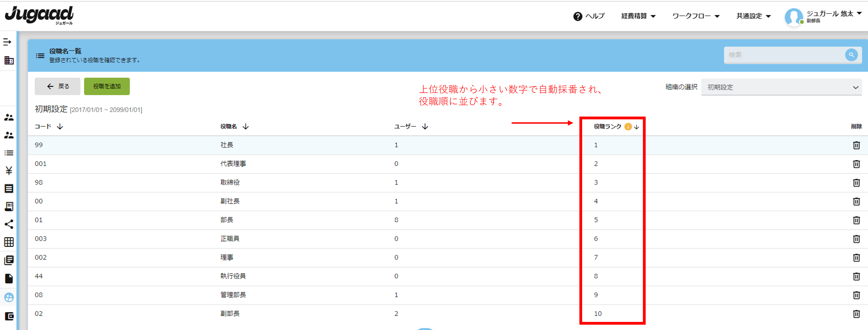868x330 pixels.
Task: Delete the 取締役 row with trash icon
Action: click(856, 183)
